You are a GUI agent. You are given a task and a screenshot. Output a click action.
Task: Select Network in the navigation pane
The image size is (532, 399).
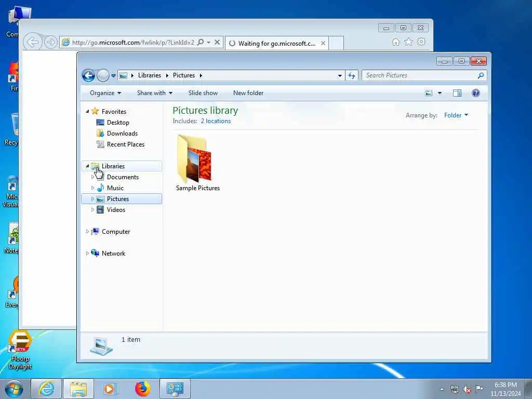tap(113, 253)
